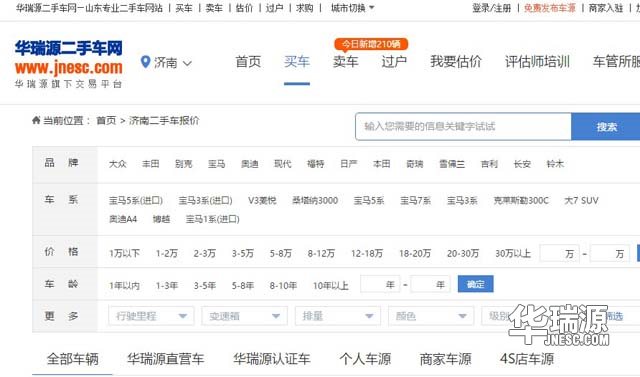Select series 桑塔纳3000

[x=315, y=200]
